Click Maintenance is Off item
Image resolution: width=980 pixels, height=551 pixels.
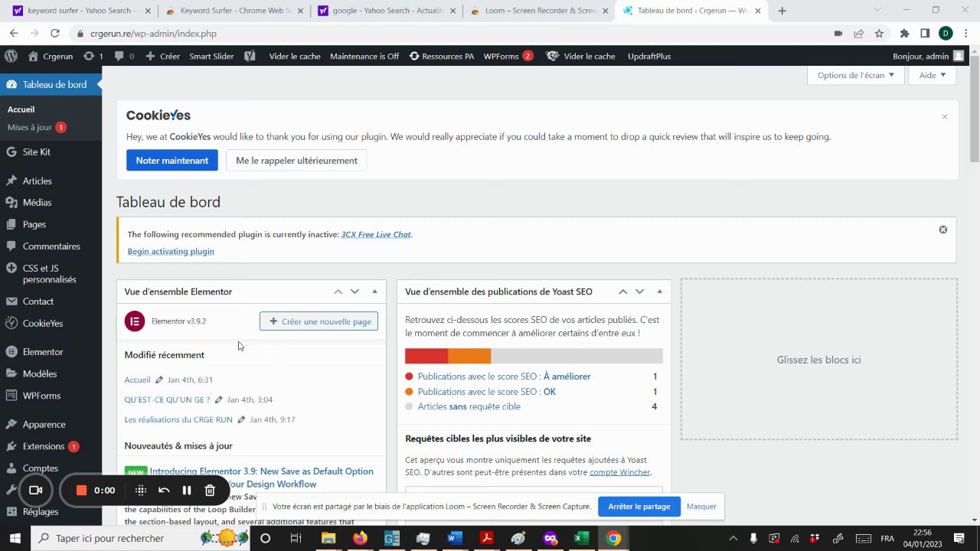[x=364, y=56]
